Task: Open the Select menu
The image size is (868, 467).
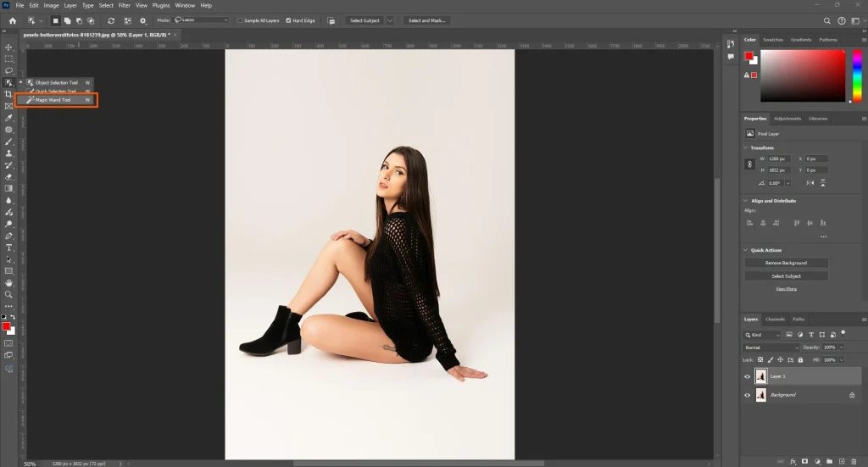Action: (x=106, y=6)
